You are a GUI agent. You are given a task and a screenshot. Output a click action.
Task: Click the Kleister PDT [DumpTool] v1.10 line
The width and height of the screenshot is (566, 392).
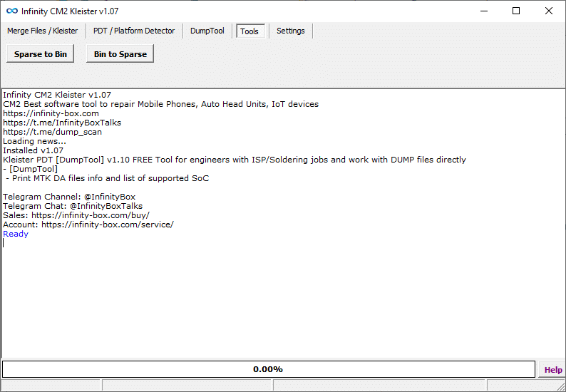pyautogui.click(x=235, y=160)
